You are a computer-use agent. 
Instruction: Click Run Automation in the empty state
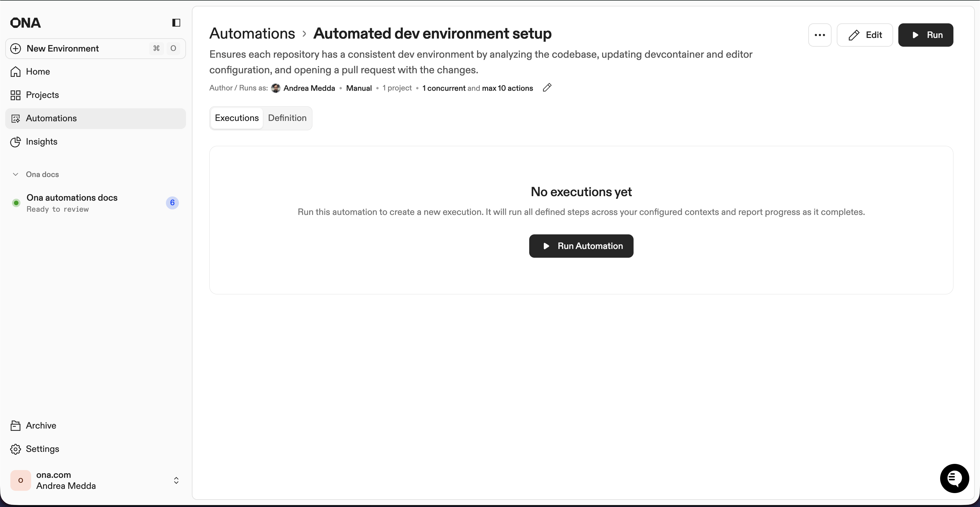tap(581, 245)
